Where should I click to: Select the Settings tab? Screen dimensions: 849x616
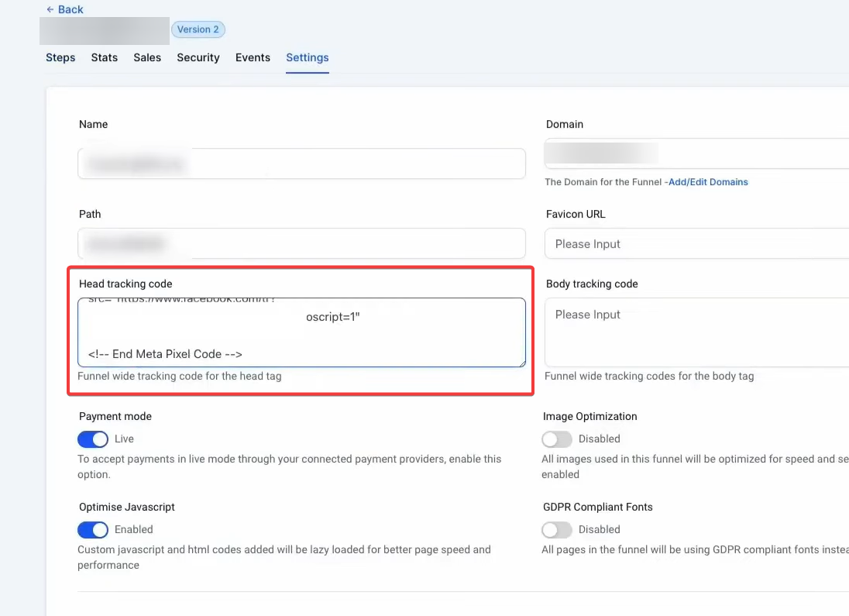[x=308, y=57]
